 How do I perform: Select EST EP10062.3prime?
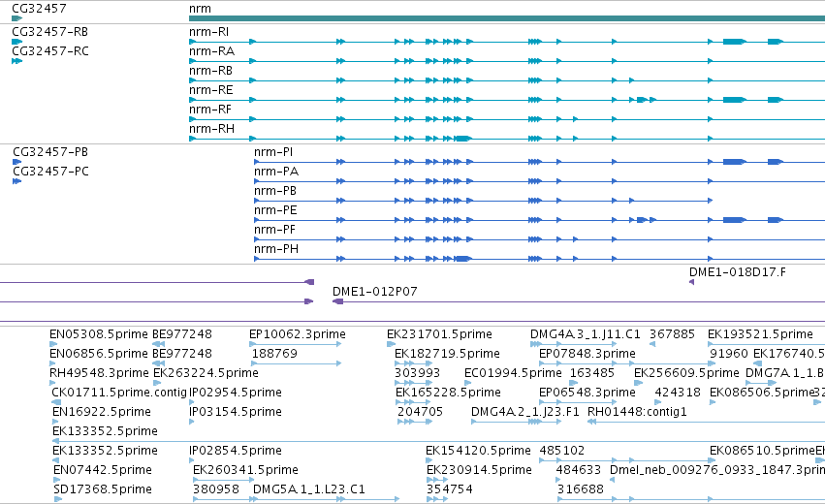[298, 334]
